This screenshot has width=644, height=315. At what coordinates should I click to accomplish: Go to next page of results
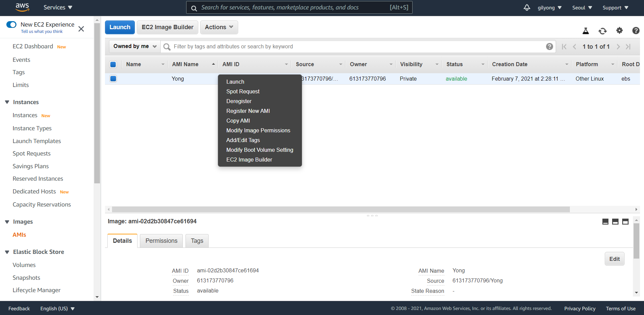click(618, 47)
